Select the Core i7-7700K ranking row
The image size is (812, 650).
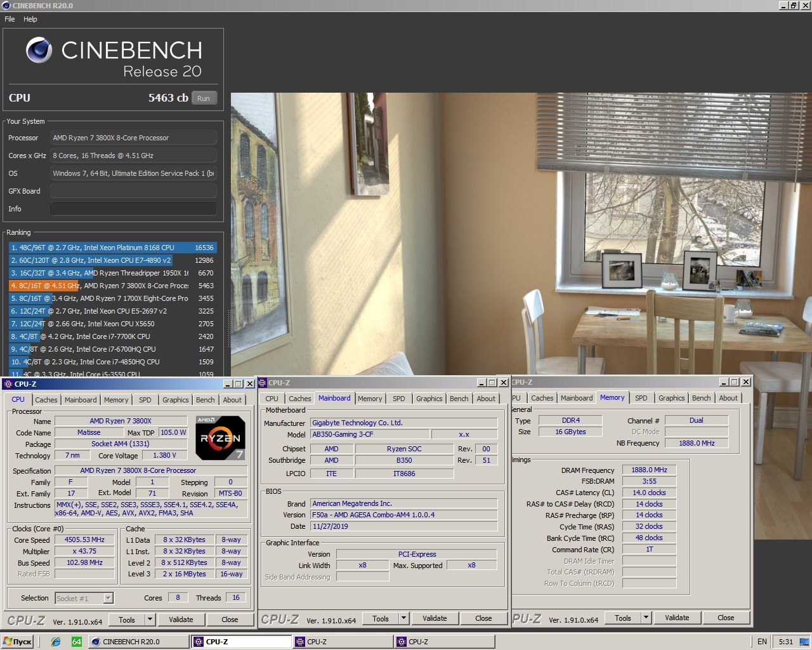[x=112, y=336]
